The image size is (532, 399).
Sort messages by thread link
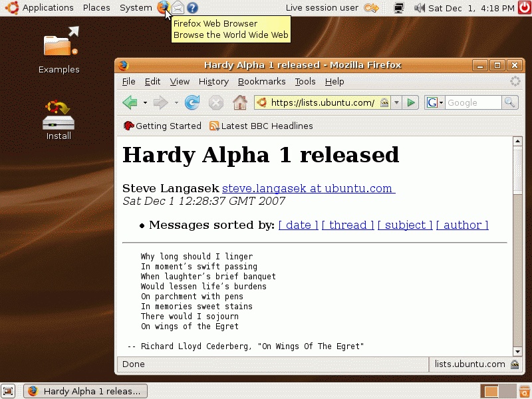coord(348,225)
